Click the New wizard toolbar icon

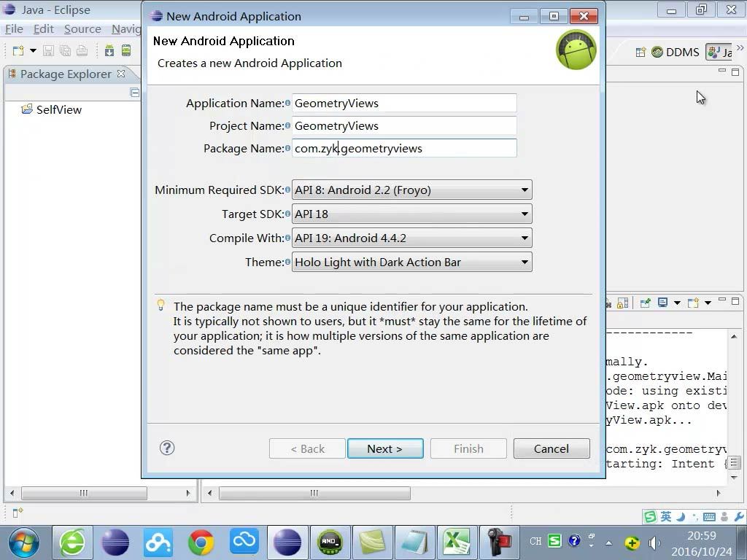18,50
